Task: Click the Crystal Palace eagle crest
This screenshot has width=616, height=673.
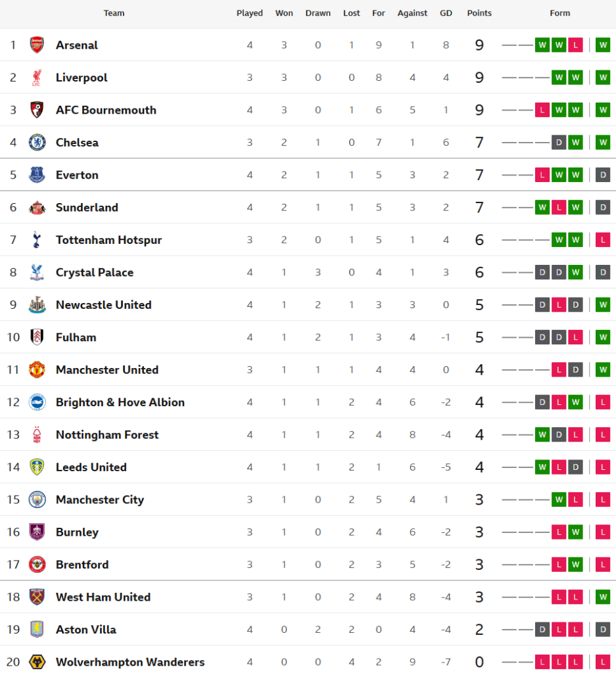Action: click(x=37, y=272)
